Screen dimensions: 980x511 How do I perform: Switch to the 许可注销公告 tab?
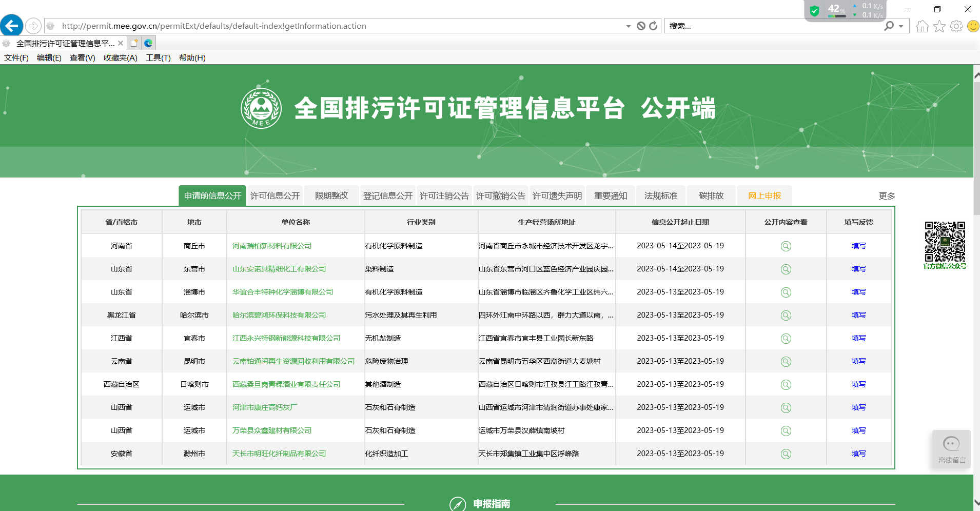[x=444, y=195]
